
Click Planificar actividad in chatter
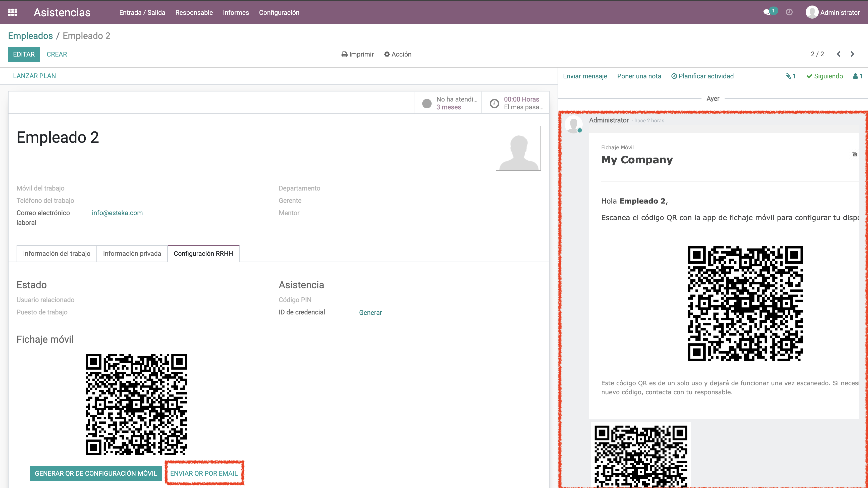point(702,76)
